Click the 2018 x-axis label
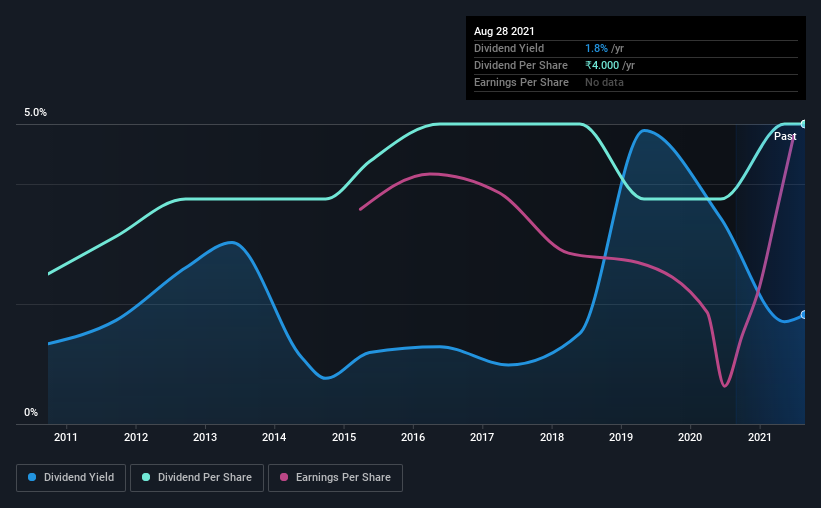This screenshot has width=821, height=508. 552,437
